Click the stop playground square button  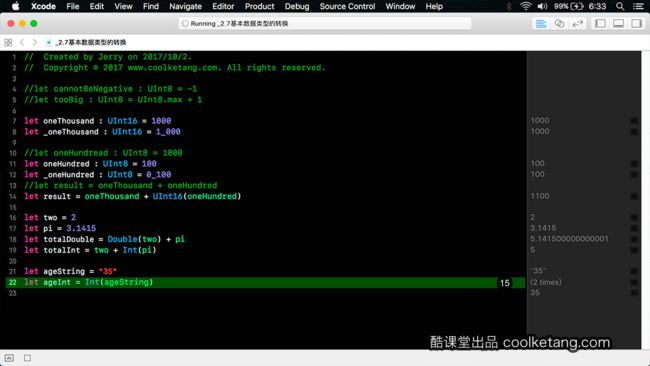tap(27, 358)
